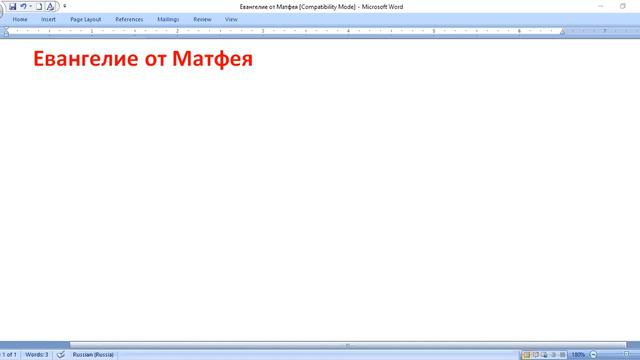Open the Insert ribbon tab
Image resolution: width=640 pixels, height=360 pixels.
click(x=48, y=19)
